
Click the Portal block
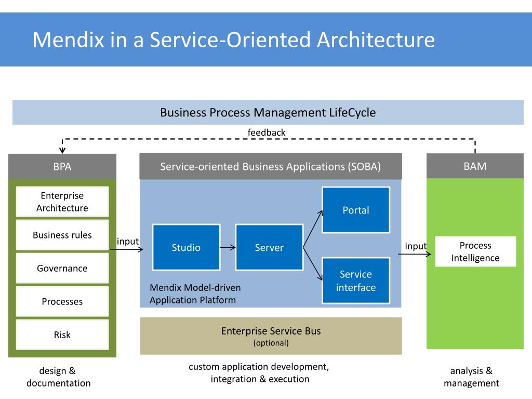[x=355, y=210]
